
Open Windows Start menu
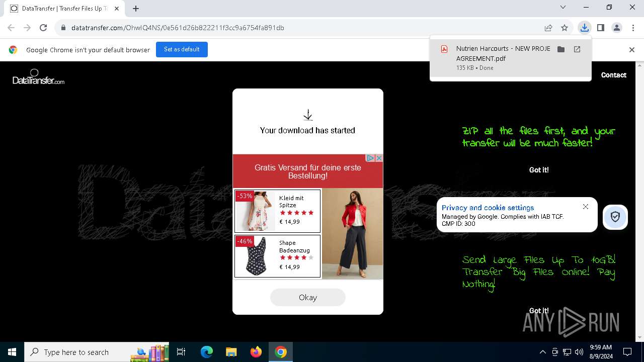tap(12, 352)
